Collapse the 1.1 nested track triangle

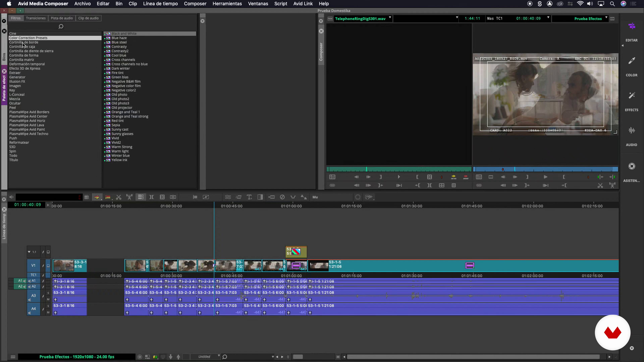[29, 252]
